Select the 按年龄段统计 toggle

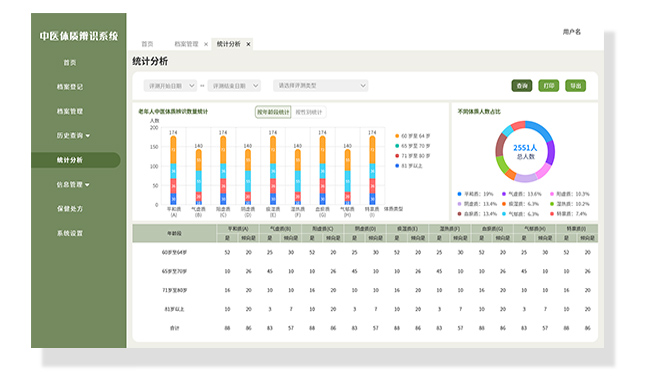coord(273,112)
